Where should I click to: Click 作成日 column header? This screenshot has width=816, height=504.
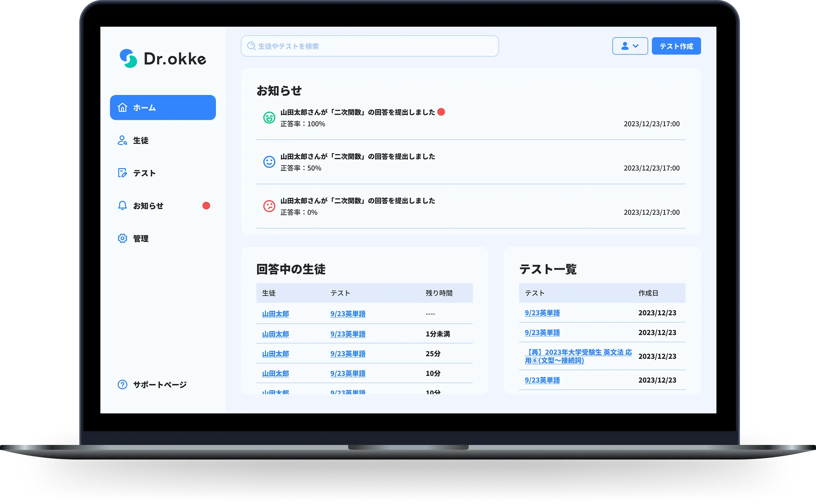[648, 293]
